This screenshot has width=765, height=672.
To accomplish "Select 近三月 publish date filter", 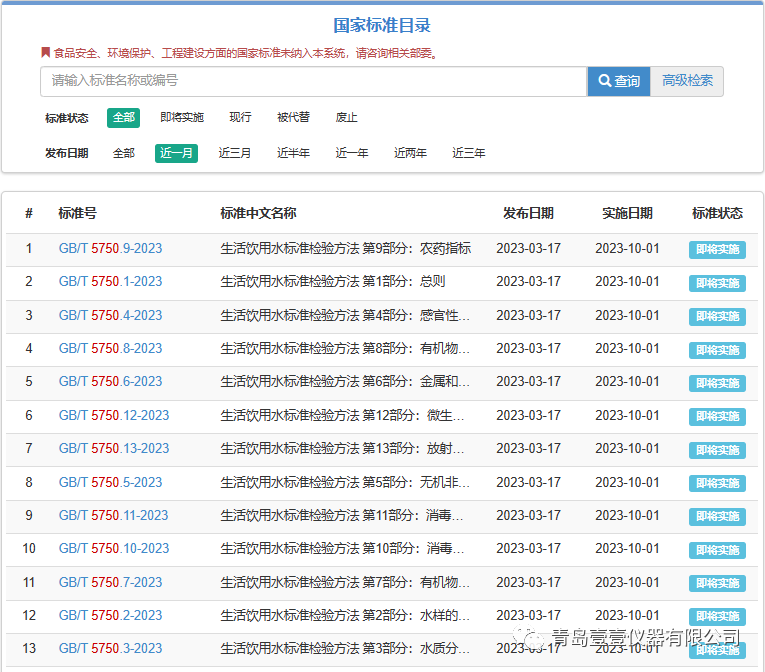I will click(235, 153).
